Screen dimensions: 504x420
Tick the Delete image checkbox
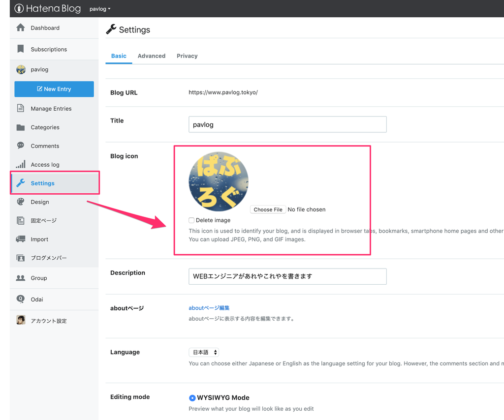(191, 220)
